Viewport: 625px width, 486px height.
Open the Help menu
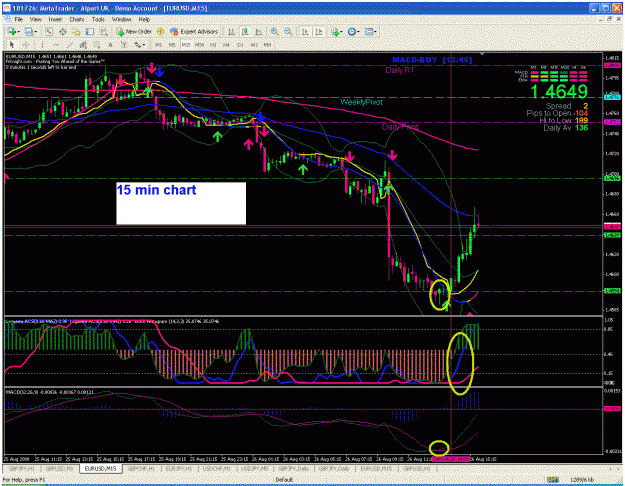144,19
